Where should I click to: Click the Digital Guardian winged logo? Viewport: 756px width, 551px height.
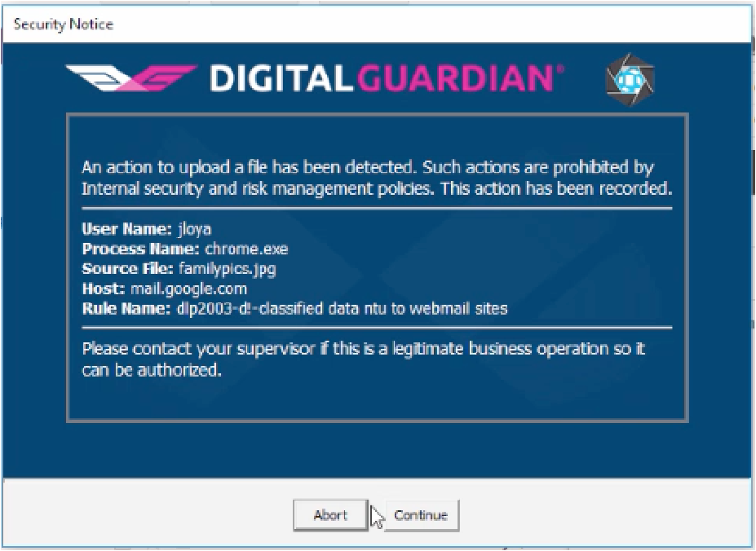pos(131,77)
